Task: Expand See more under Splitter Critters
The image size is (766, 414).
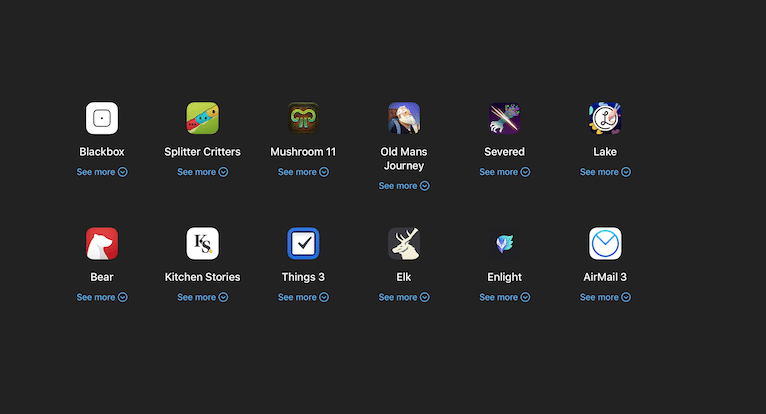Action: [x=202, y=172]
